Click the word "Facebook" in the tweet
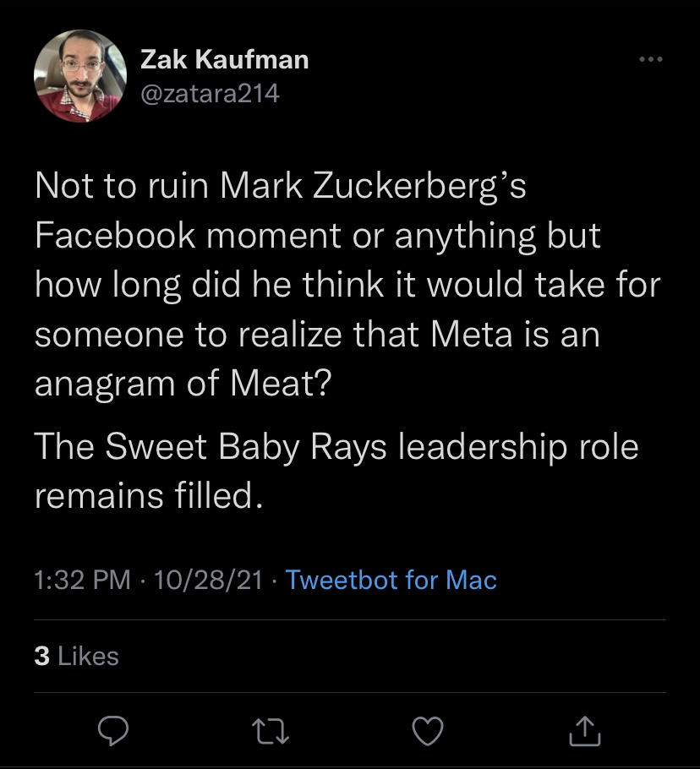This screenshot has width=700, height=769. point(113,236)
